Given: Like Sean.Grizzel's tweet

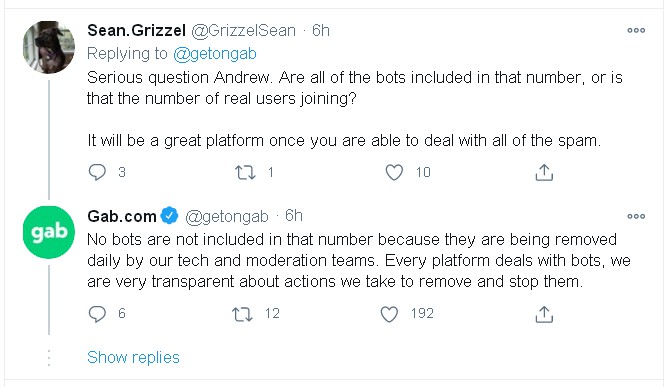Looking at the screenshot, I should coord(394,173).
